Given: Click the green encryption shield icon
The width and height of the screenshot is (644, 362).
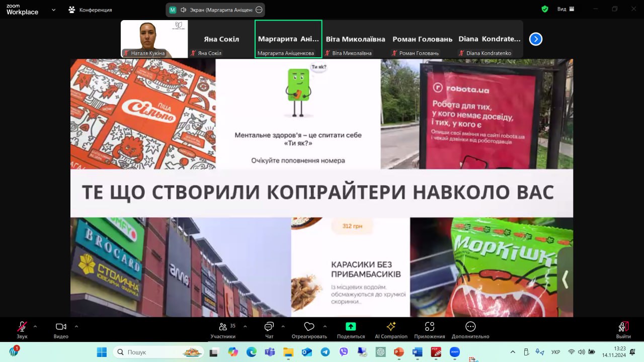Looking at the screenshot, I should click(545, 9).
